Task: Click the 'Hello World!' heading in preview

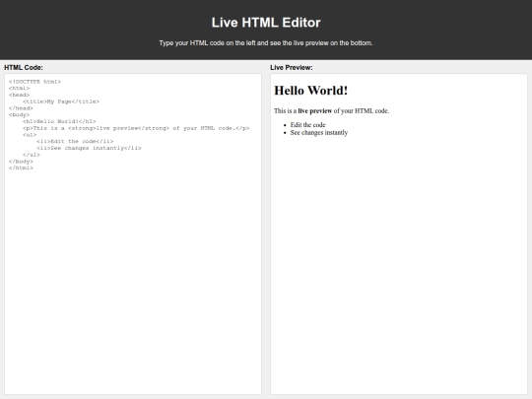Action: pos(310,91)
